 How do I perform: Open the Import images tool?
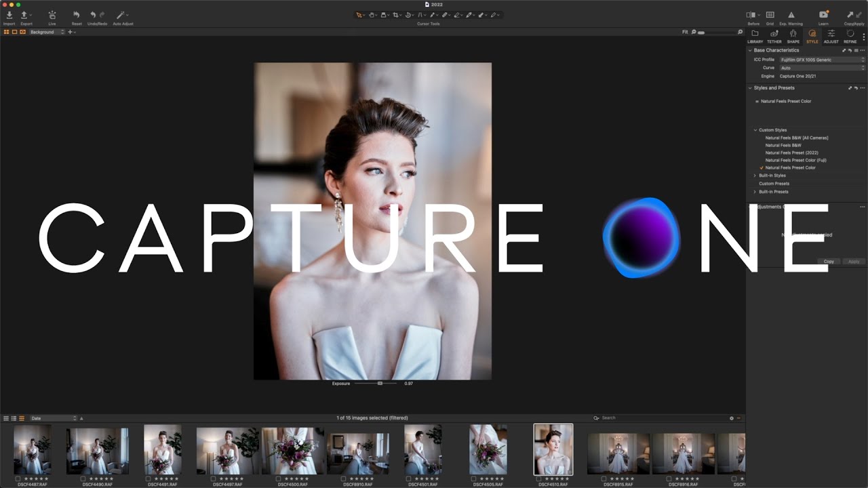coord(9,15)
